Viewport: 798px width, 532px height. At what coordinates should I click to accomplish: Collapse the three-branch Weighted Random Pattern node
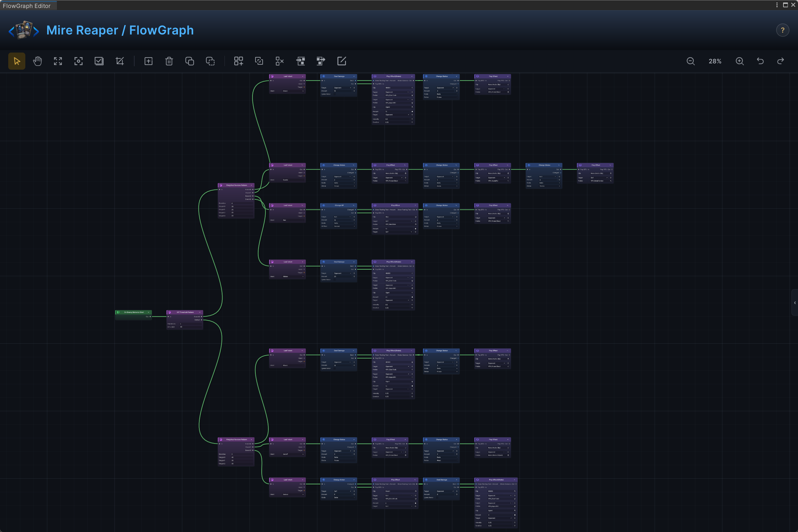click(x=251, y=440)
